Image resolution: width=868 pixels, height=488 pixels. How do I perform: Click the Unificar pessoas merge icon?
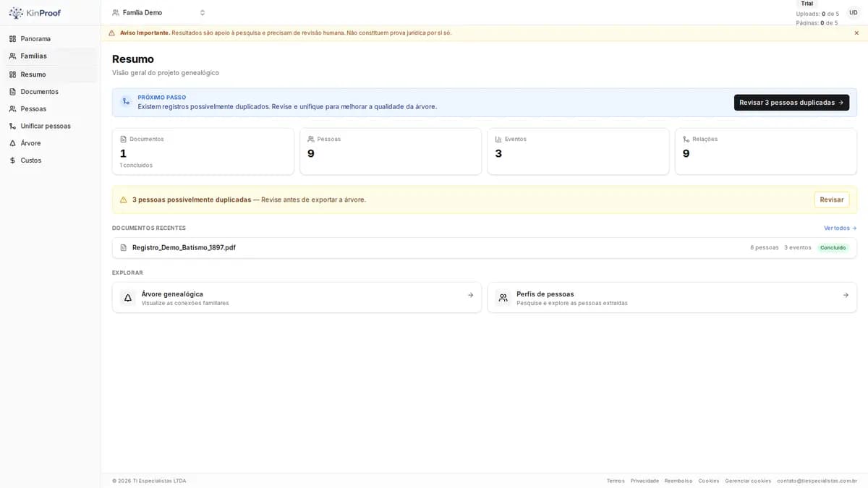click(12, 126)
